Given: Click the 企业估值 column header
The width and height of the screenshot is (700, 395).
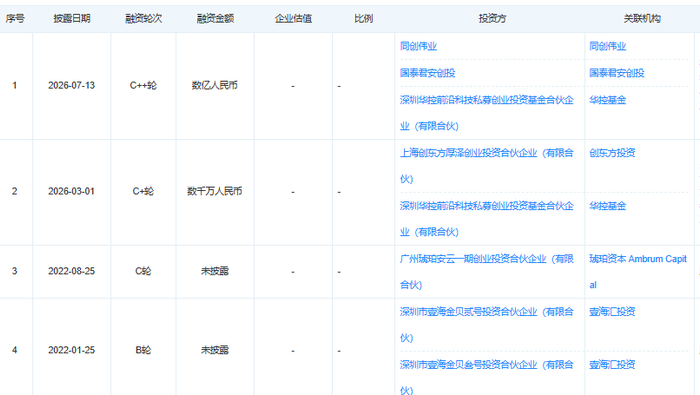Looking at the screenshot, I should (x=293, y=18).
